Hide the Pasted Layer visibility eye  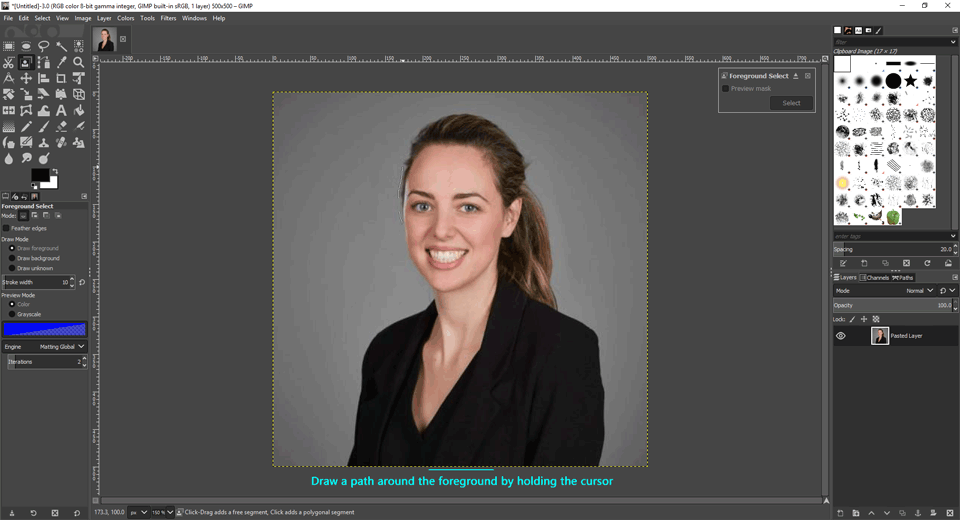[x=841, y=336]
